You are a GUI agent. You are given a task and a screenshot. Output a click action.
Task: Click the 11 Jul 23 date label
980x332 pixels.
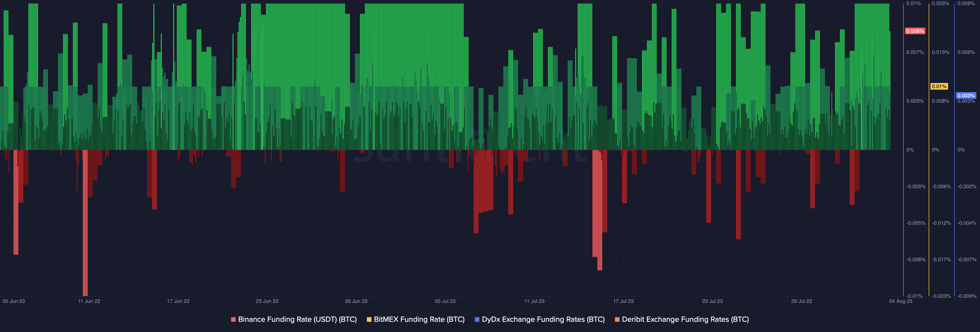pyautogui.click(x=534, y=301)
